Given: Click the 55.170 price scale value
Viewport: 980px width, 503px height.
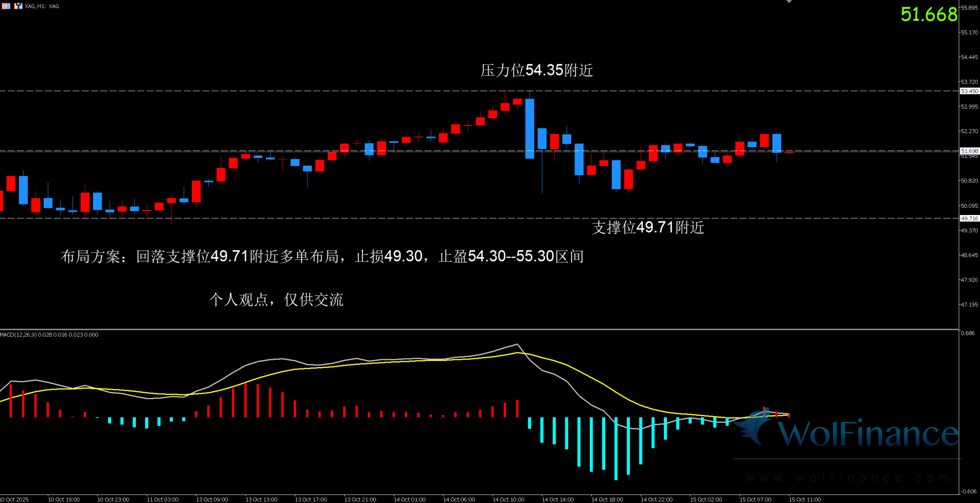Looking at the screenshot, I should tap(969, 33).
